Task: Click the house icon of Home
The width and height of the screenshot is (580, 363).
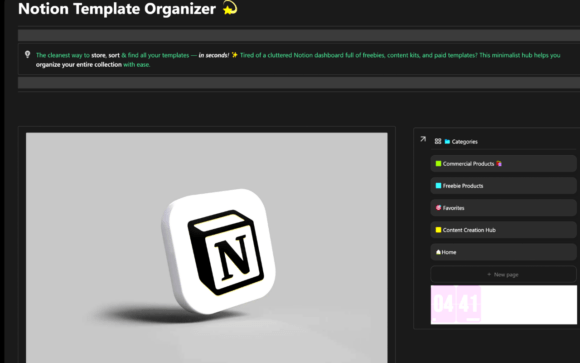Action: (438, 252)
